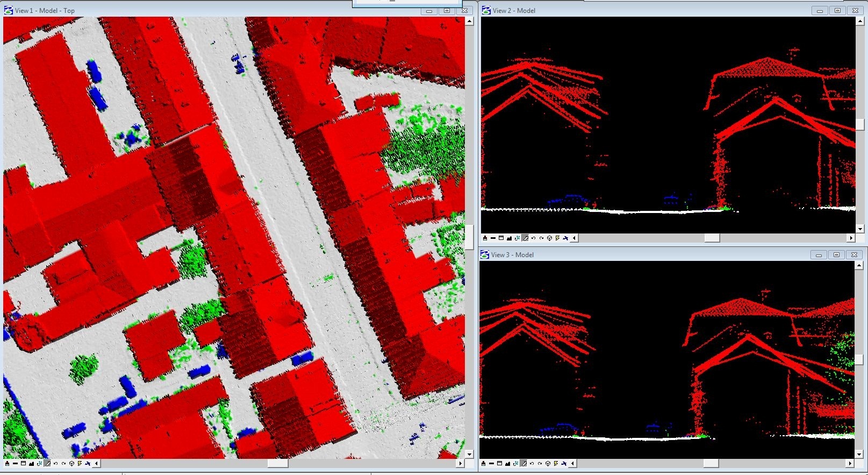868x475 pixels.
Task: Maximize the View 2 - Model window
Action: point(837,10)
